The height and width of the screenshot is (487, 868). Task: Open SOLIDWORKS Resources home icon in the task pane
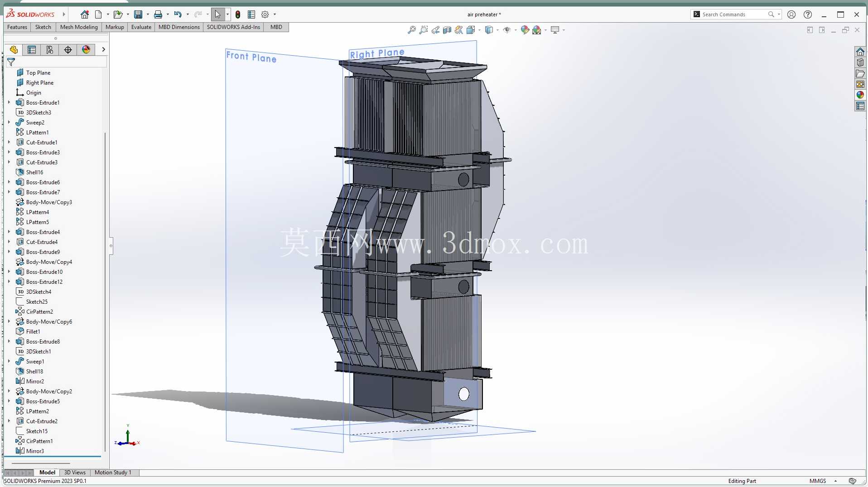click(x=860, y=52)
